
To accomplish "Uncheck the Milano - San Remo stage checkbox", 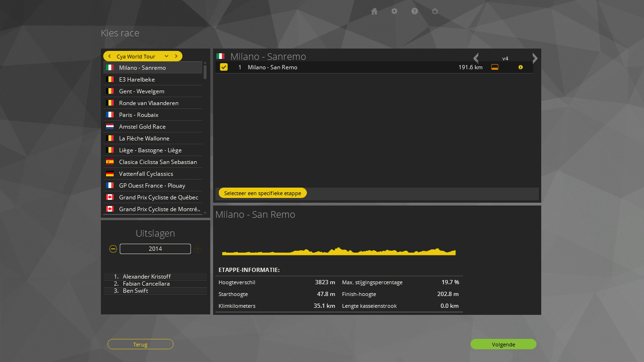I will [224, 67].
